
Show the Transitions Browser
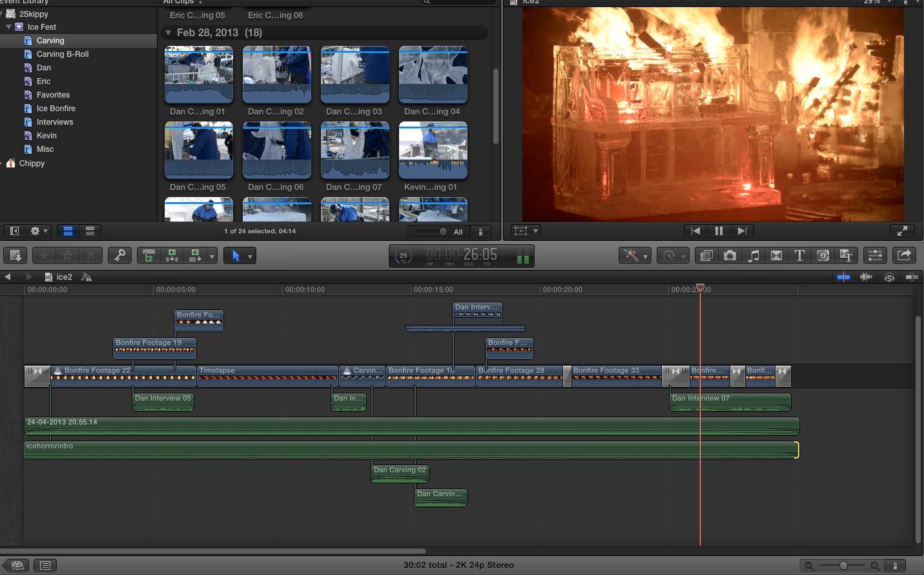point(776,256)
